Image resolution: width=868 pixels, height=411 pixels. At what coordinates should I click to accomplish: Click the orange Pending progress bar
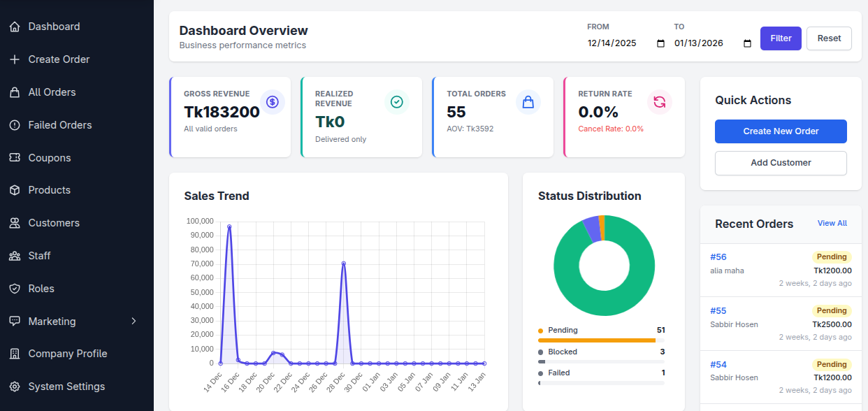(598, 340)
